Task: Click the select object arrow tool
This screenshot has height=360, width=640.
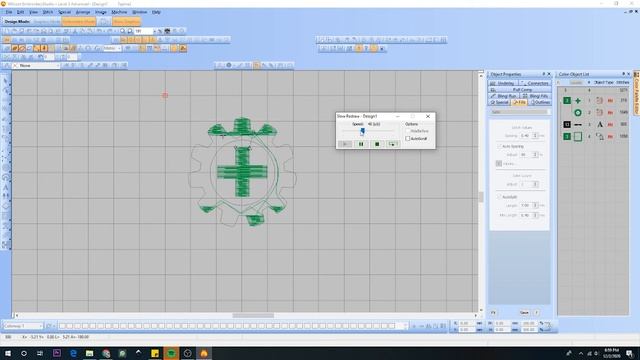Action: coord(5,81)
